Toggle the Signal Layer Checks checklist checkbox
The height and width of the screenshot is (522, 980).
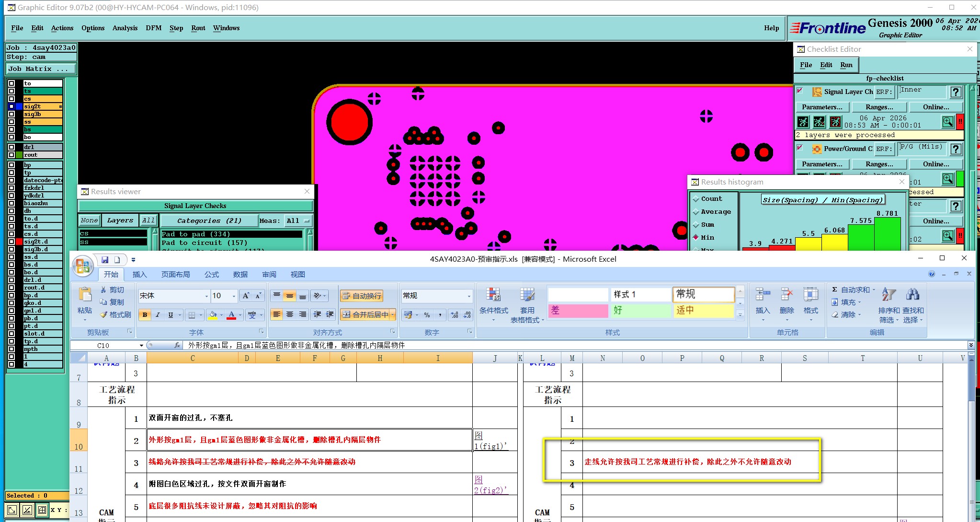(x=799, y=91)
